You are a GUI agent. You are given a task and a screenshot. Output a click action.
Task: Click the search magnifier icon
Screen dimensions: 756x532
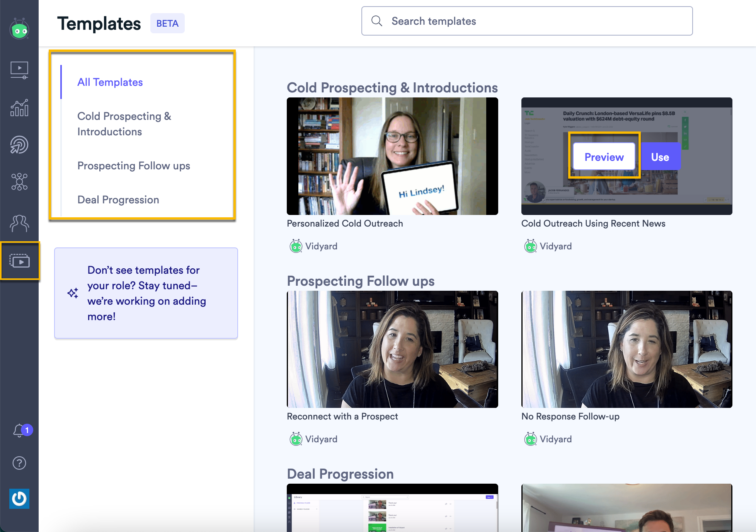376,21
